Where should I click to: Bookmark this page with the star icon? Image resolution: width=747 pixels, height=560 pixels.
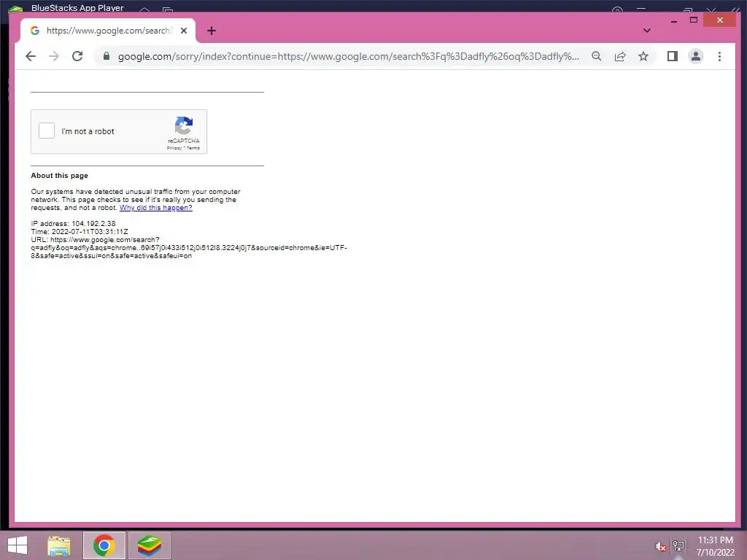click(643, 56)
